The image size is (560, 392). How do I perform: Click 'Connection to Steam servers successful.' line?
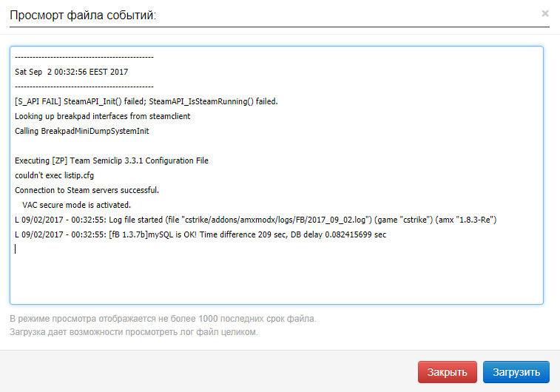point(87,190)
